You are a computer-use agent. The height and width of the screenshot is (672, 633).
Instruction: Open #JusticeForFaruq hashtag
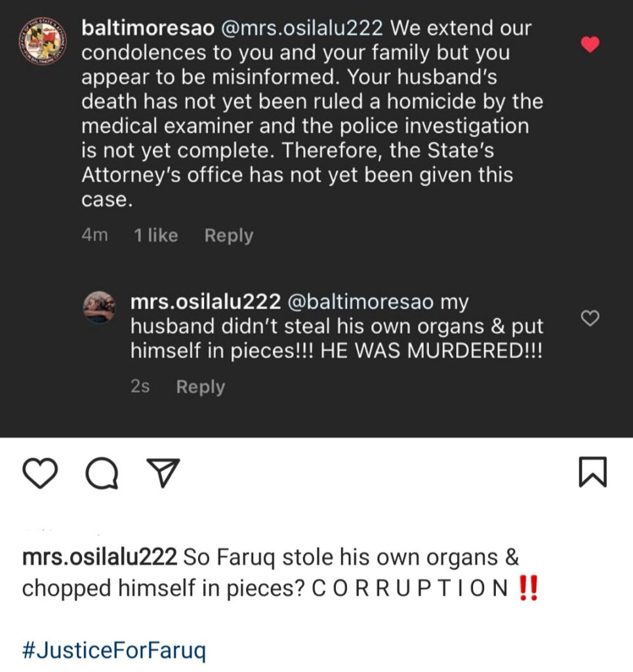[x=114, y=652]
